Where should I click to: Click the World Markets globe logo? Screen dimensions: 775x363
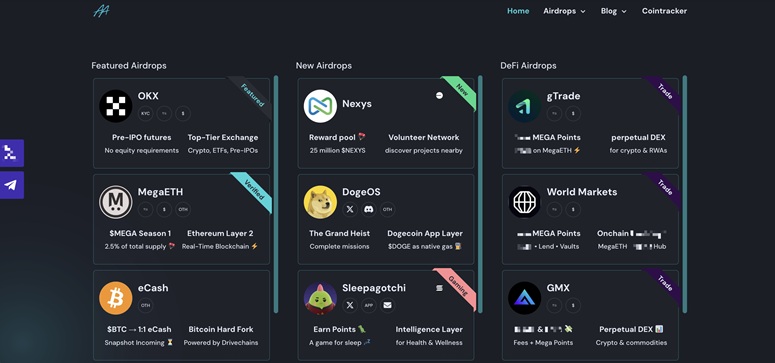click(525, 202)
